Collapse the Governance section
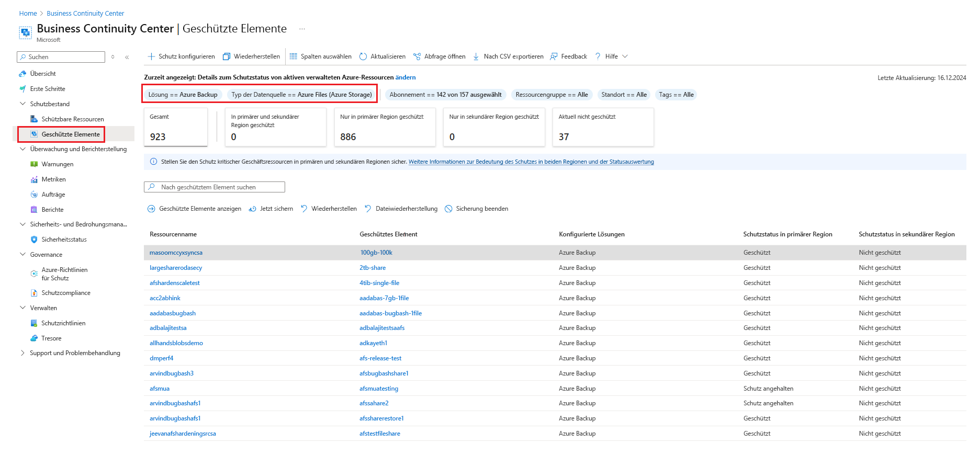Screen dimensions: 980x455 click(x=22, y=255)
